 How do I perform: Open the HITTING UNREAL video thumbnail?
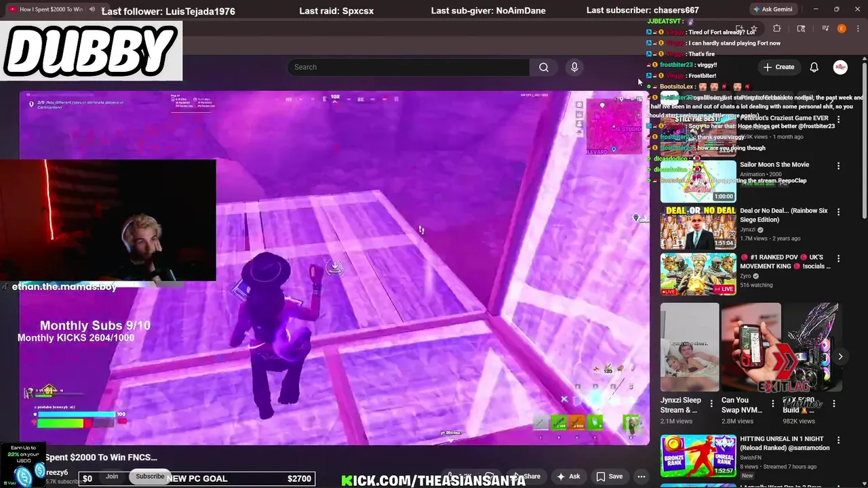[698, 455]
